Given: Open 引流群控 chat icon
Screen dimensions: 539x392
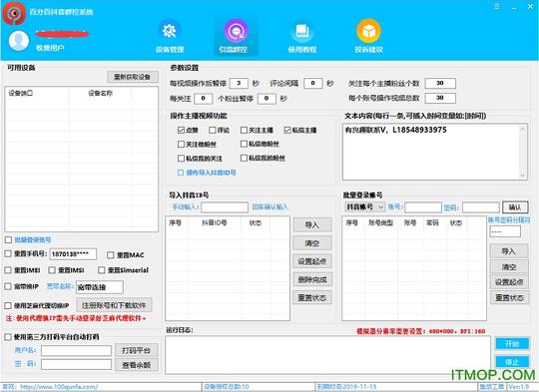Looking at the screenshot, I should [x=236, y=31].
